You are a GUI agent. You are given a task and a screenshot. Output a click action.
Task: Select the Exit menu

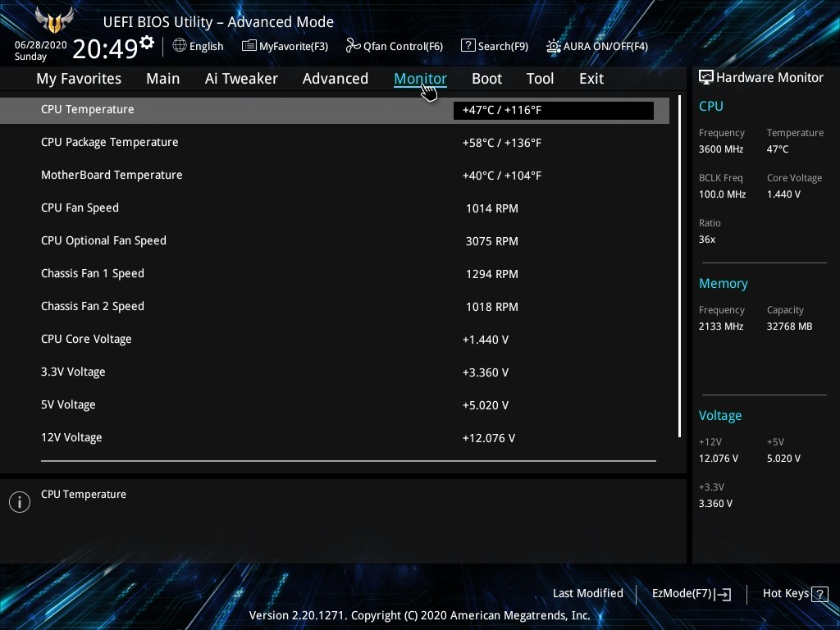click(591, 79)
